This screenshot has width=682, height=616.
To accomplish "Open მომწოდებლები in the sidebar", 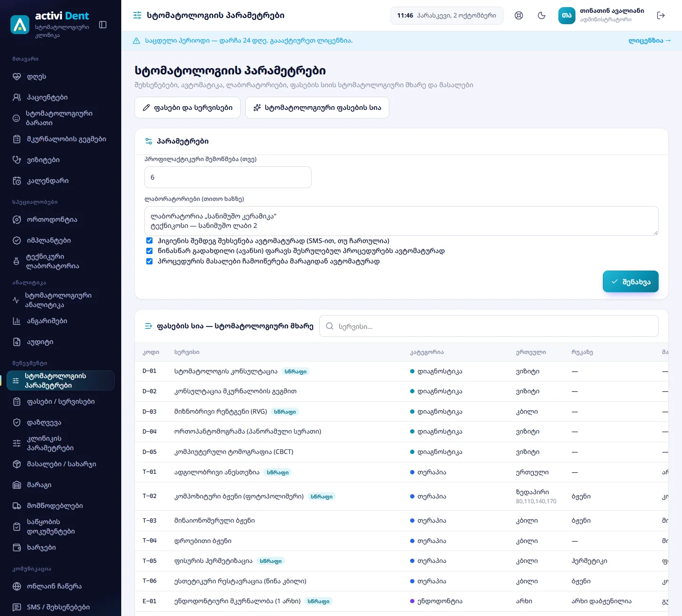I will point(61,506).
